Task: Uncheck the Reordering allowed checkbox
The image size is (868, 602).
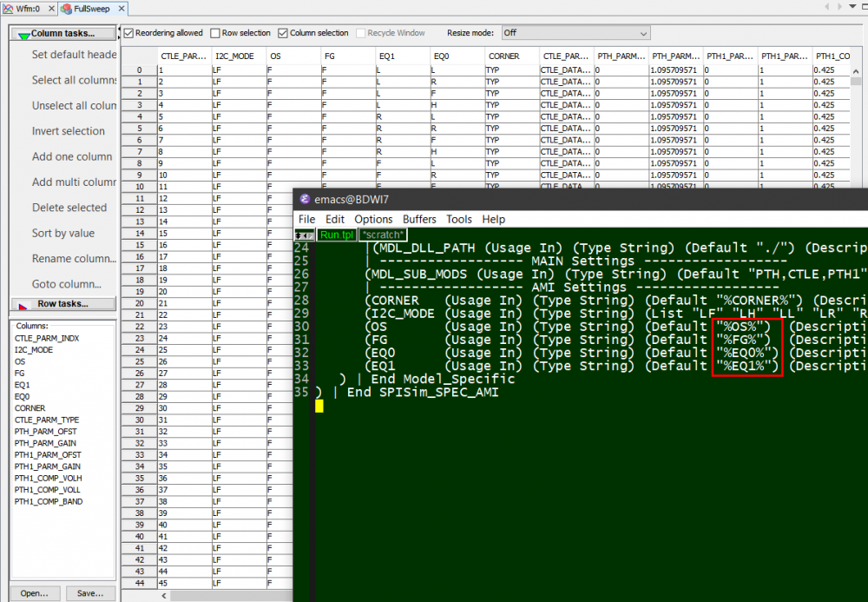Action: pyautogui.click(x=129, y=33)
